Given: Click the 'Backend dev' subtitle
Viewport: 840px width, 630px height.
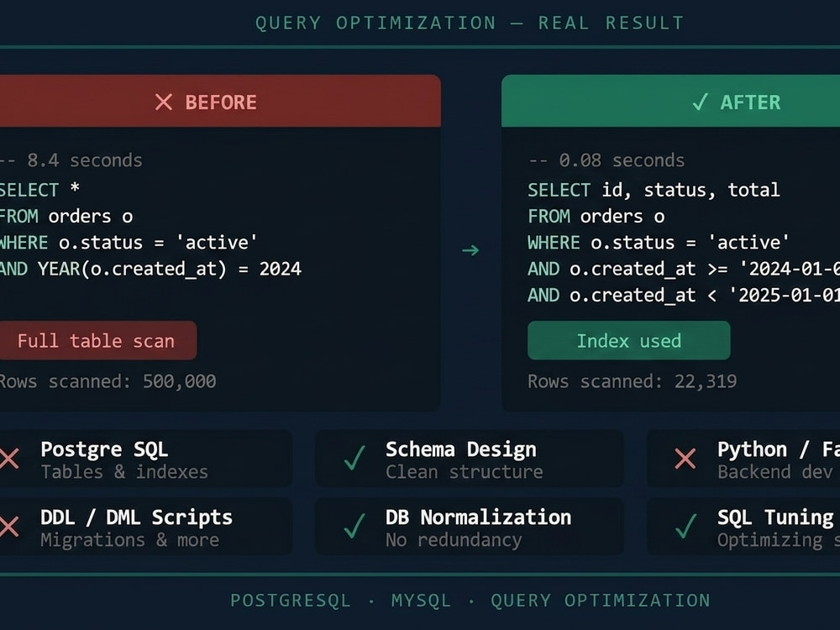Looking at the screenshot, I should pos(775,472).
